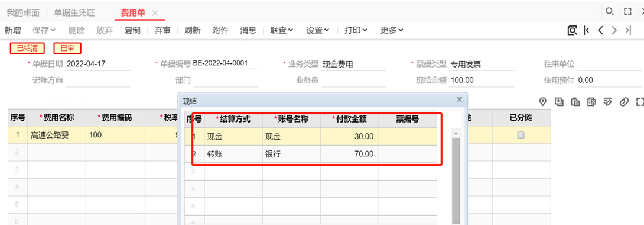Click the 票据号 column header
The height and width of the screenshot is (225, 644).
click(408, 119)
